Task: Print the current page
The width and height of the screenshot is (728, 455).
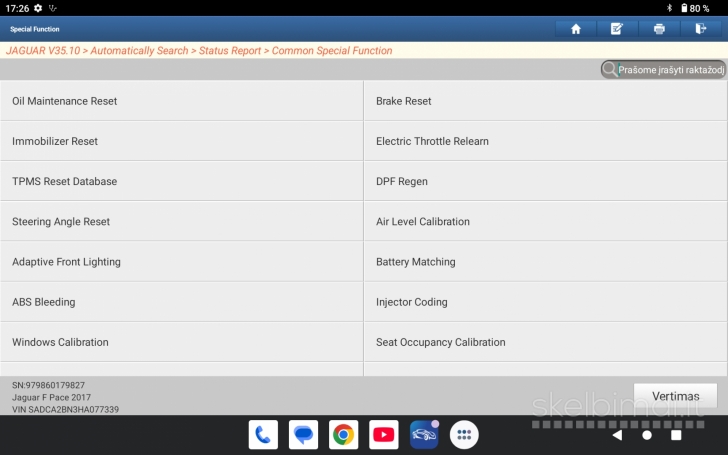Action: pyautogui.click(x=659, y=29)
